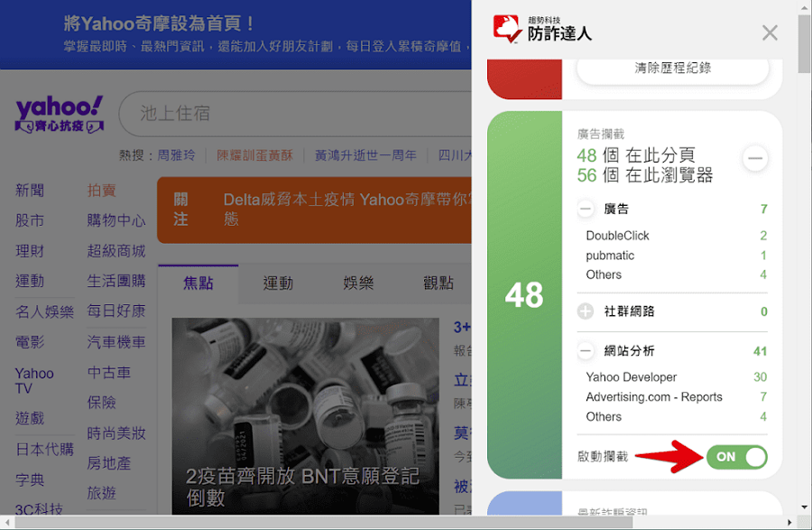812x530 pixels.
Task: Click the Trend Micro 防詐達人 logo
Action: click(x=541, y=29)
